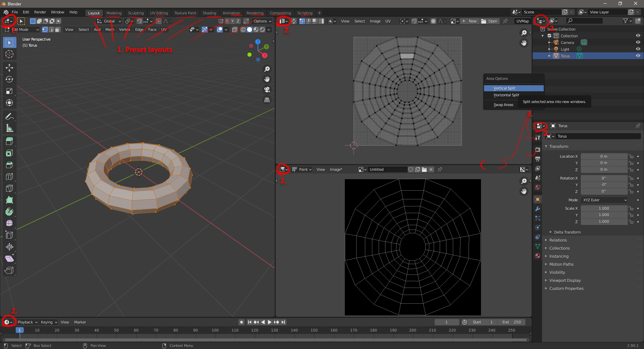644x349 pixels.
Task: Click the New image button
Action: coord(469,21)
